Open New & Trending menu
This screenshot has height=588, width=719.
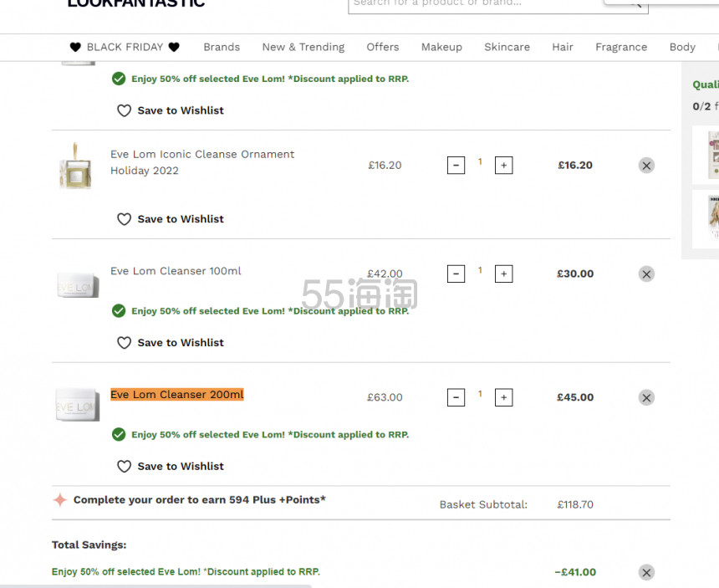click(303, 47)
